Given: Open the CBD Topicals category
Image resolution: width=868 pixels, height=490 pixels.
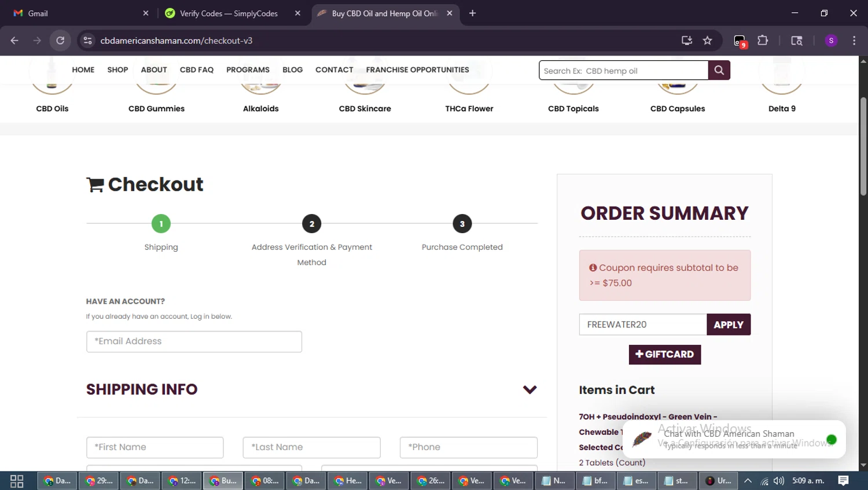Looking at the screenshot, I should tap(573, 108).
